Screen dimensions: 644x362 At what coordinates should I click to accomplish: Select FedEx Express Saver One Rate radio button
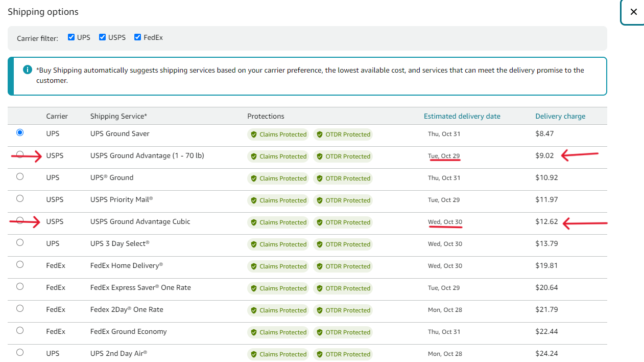click(20, 286)
